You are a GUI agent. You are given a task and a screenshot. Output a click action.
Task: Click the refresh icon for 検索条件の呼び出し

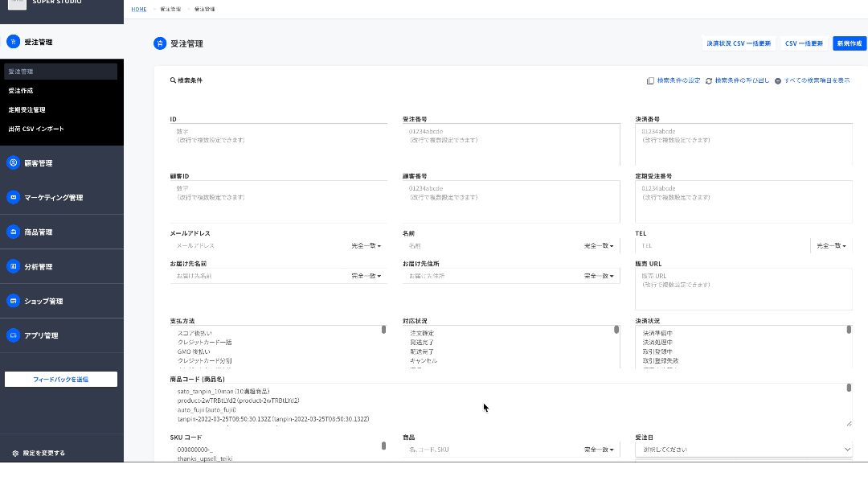pyautogui.click(x=709, y=81)
